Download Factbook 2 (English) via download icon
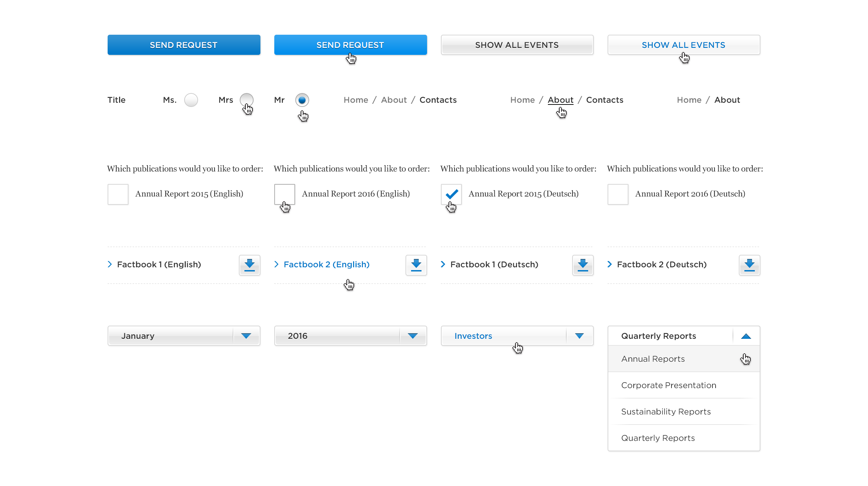Viewport: 868px width, 486px height. pos(416,265)
